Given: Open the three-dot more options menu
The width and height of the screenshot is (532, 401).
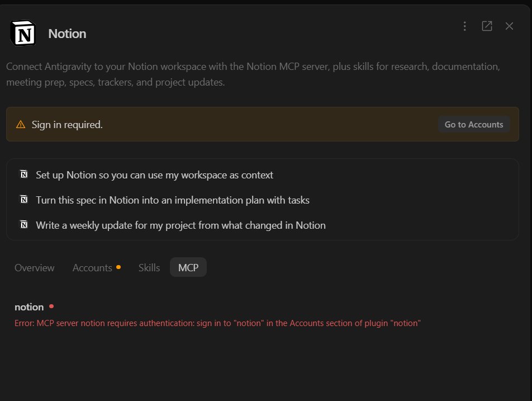Looking at the screenshot, I should point(464,26).
